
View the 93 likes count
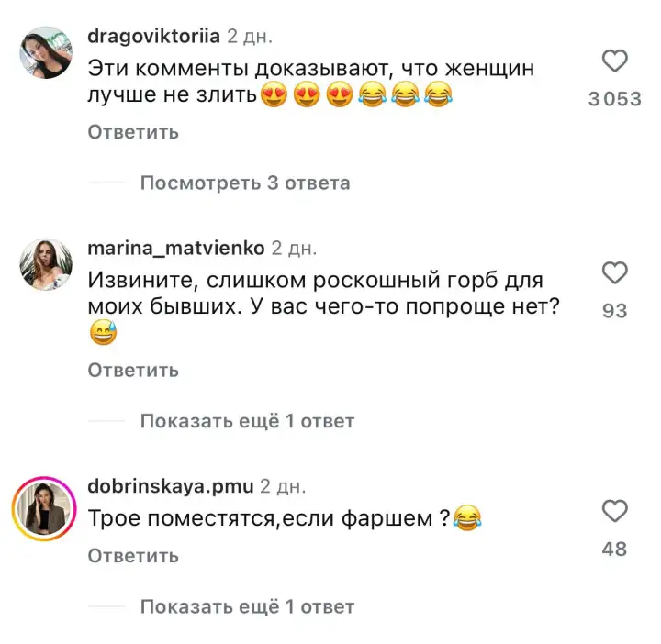coord(614,311)
